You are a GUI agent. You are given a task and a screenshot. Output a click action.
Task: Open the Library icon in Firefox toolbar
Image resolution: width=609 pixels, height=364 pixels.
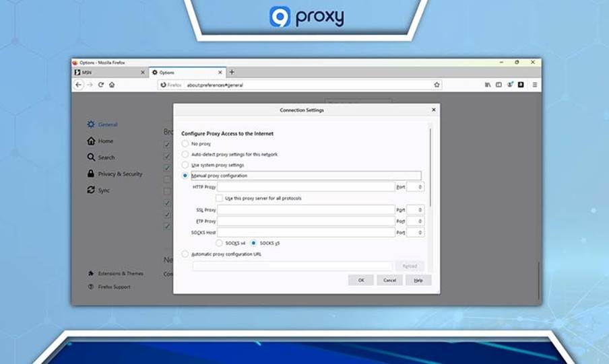click(488, 85)
